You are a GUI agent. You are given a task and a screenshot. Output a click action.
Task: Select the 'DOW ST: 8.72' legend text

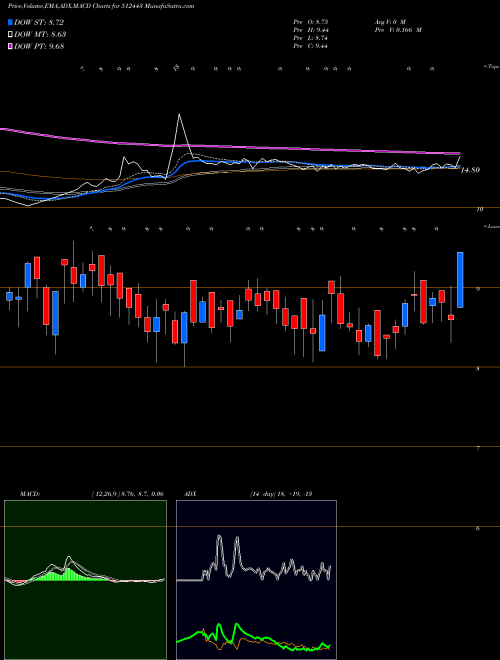tap(39, 22)
